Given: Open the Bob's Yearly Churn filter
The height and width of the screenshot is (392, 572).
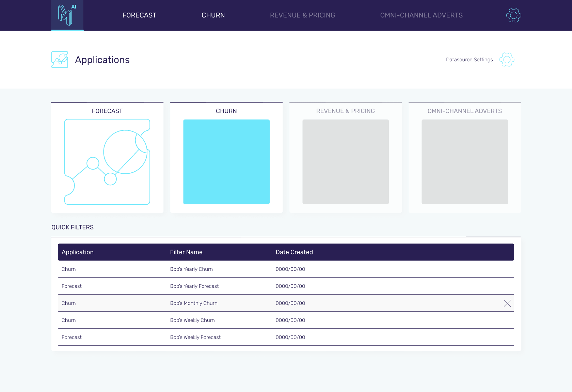Looking at the screenshot, I should pyautogui.click(x=191, y=269).
